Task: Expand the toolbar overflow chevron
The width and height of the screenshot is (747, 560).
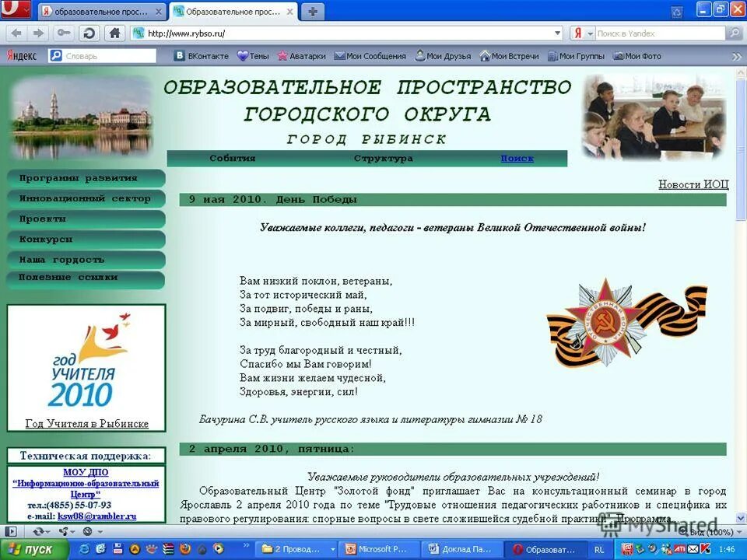Action: [x=737, y=56]
